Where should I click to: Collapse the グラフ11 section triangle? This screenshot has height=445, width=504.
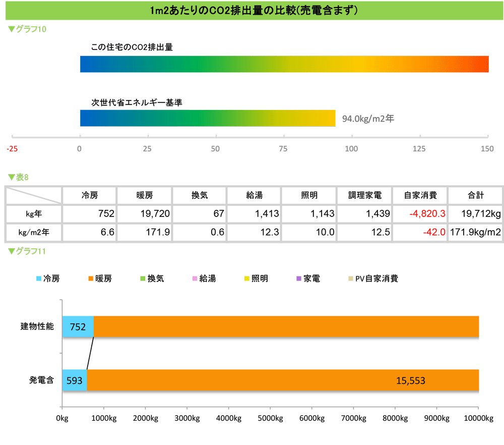click(x=12, y=251)
